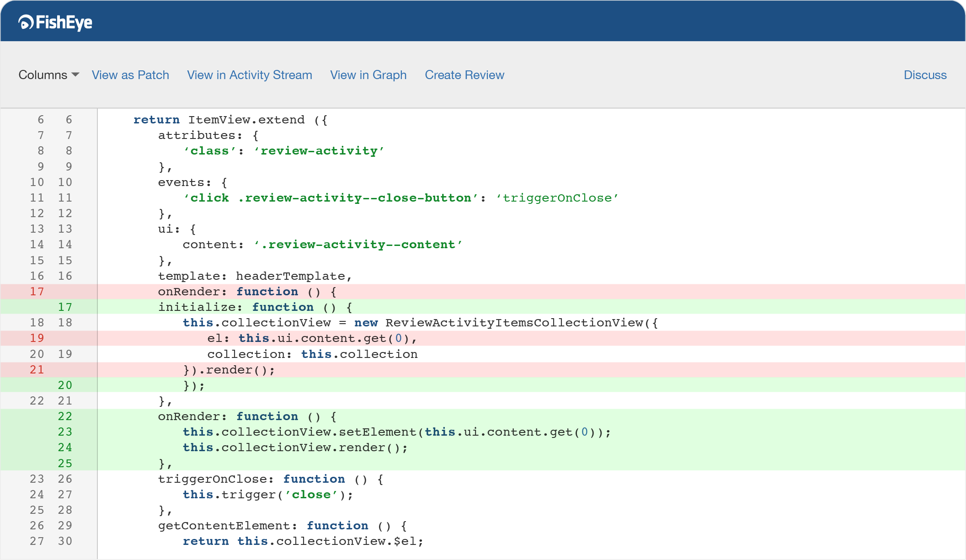The height and width of the screenshot is (560, 966).
Task: Open View in Activity Stream
Action: click(x=250, y=75)
